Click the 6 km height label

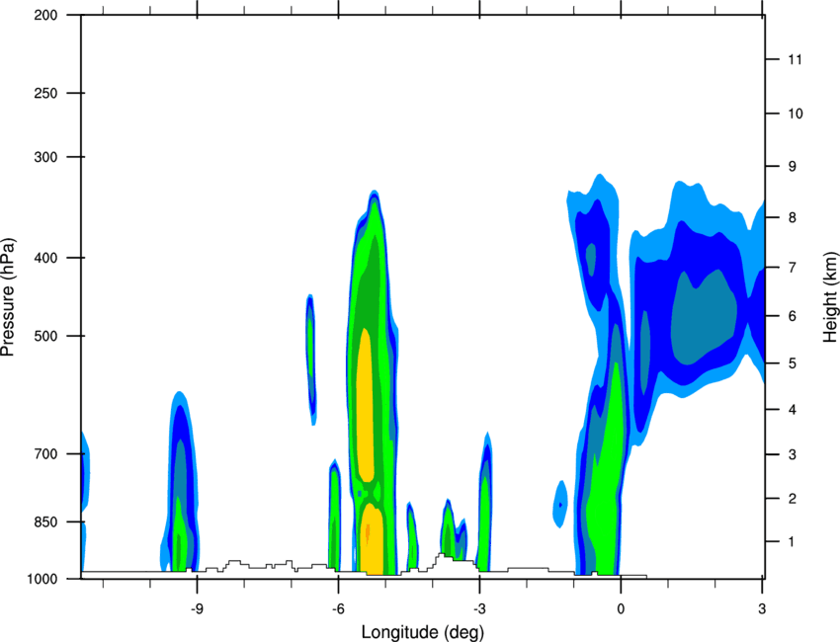coord(792,316)
